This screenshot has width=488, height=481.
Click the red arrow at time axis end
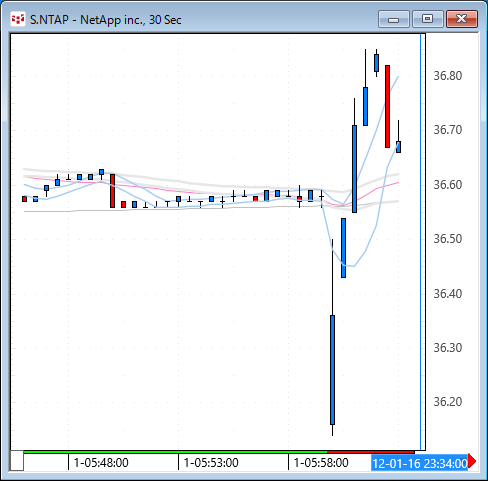click(472, 461)
